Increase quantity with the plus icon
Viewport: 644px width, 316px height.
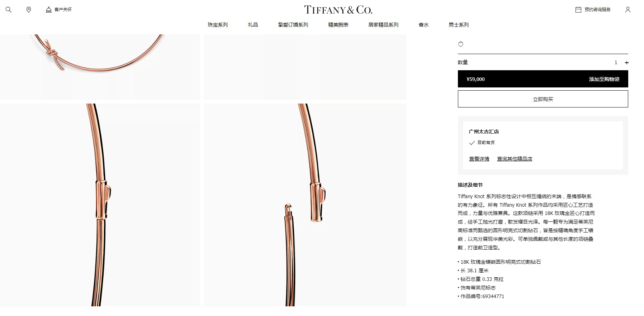click(626, 63)
